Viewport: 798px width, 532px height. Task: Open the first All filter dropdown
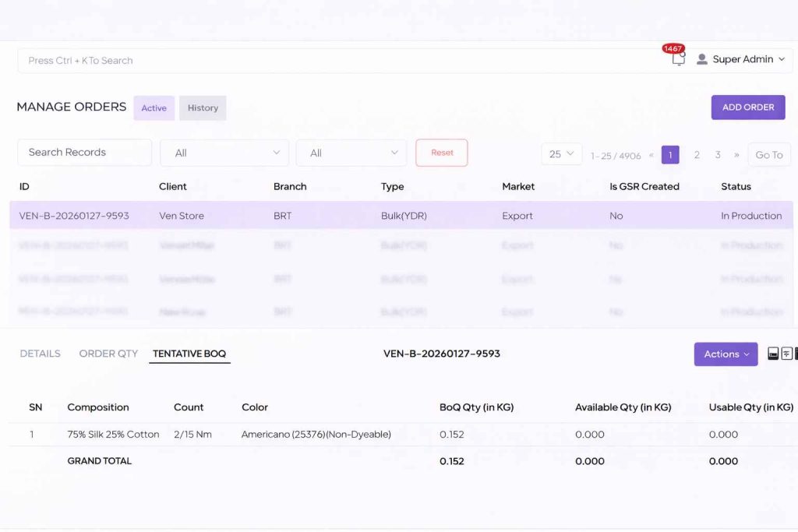[x=224, y=153]
